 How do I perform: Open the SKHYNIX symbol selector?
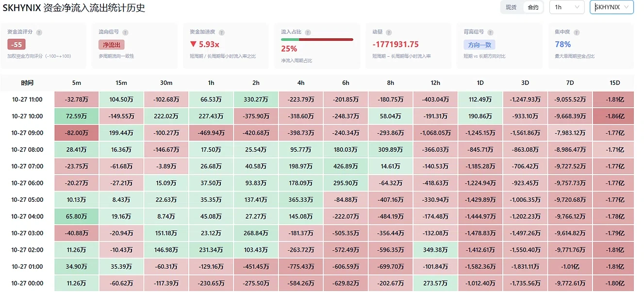pos(611,7)
